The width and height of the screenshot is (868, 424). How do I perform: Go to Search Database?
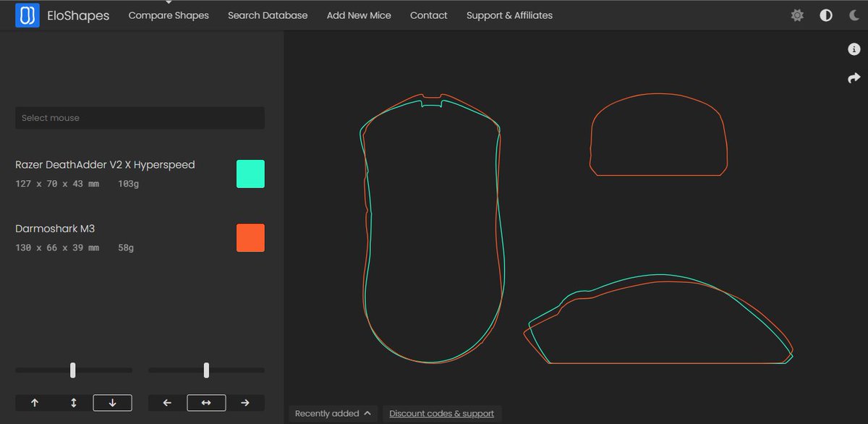268,14
